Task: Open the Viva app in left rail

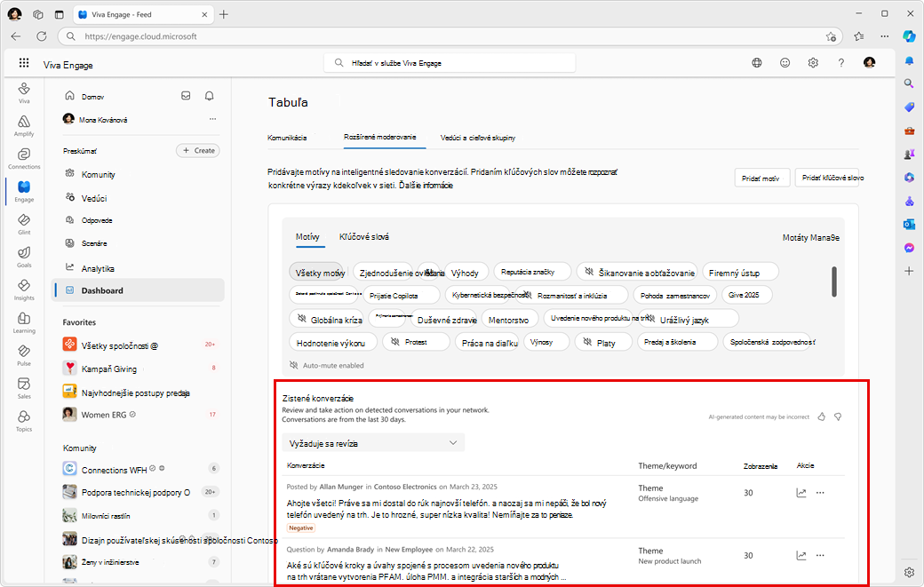Action: click(x=24, y=92)
